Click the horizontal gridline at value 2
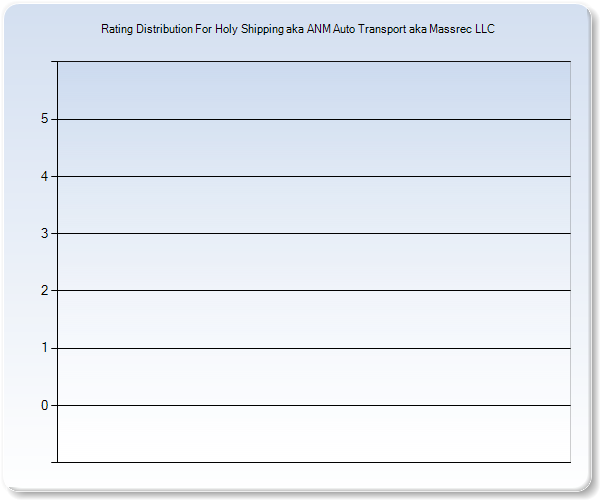 pos(314,291)
